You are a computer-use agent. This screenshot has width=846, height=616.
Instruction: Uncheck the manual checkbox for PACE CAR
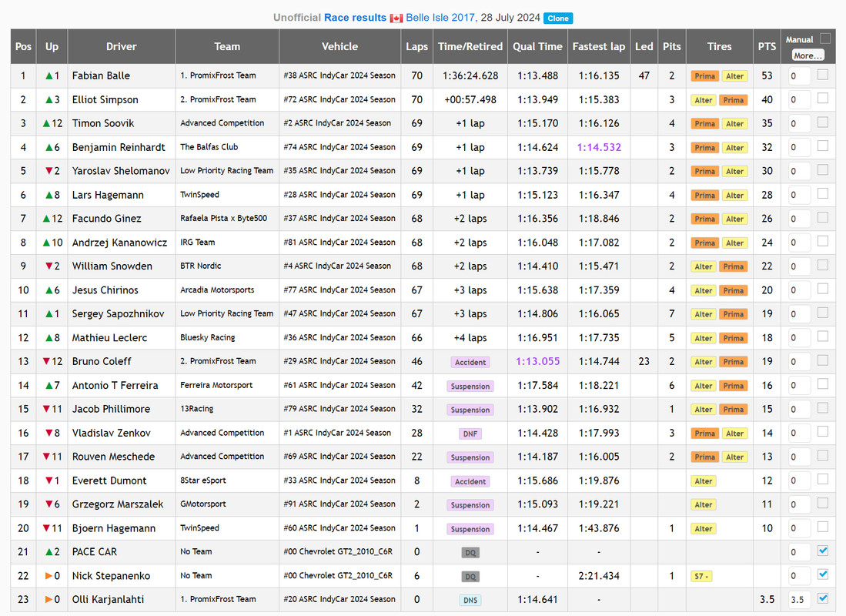[x=823, y=551]
